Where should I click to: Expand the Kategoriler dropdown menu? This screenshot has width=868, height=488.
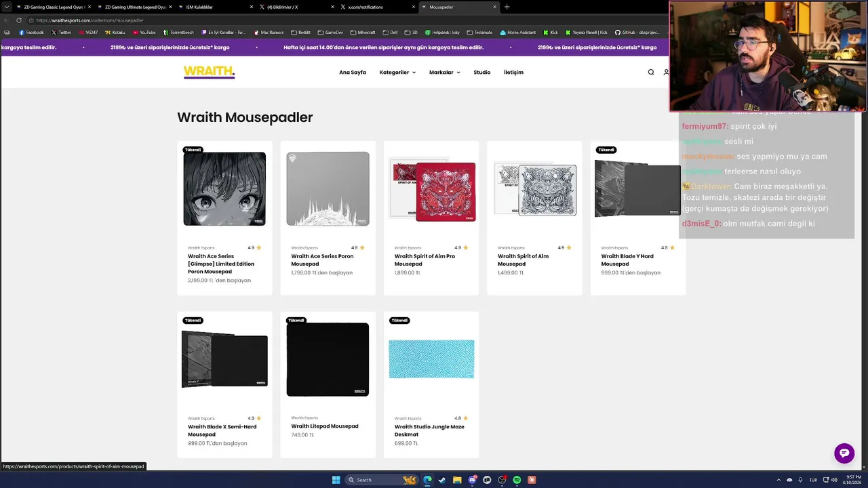pos(397,73)
